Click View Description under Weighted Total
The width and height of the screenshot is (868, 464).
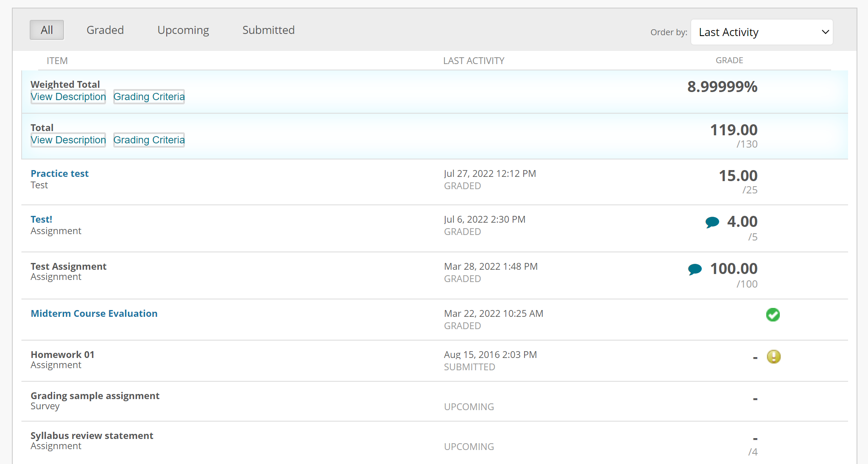click(68, 96)
